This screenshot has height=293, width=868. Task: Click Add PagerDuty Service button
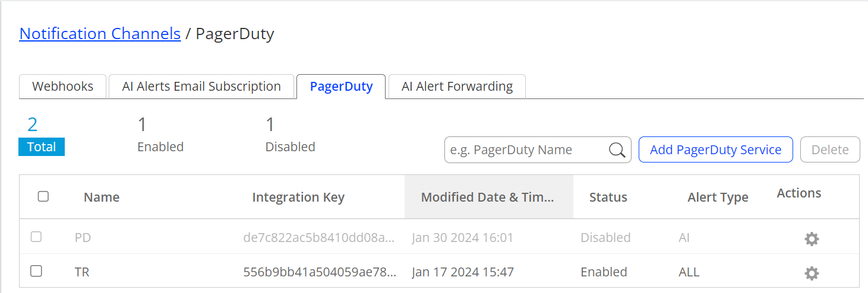pos(715,149)
